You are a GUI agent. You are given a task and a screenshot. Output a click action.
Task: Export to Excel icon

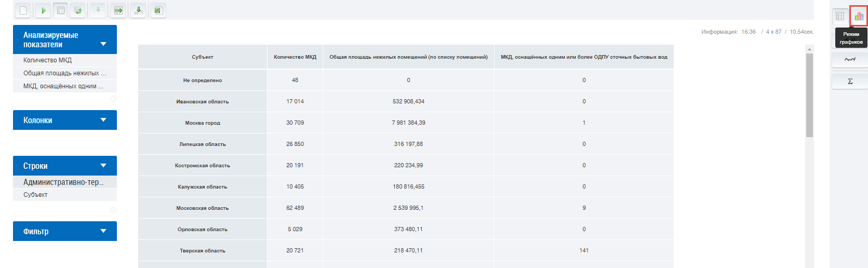point(158,10)
